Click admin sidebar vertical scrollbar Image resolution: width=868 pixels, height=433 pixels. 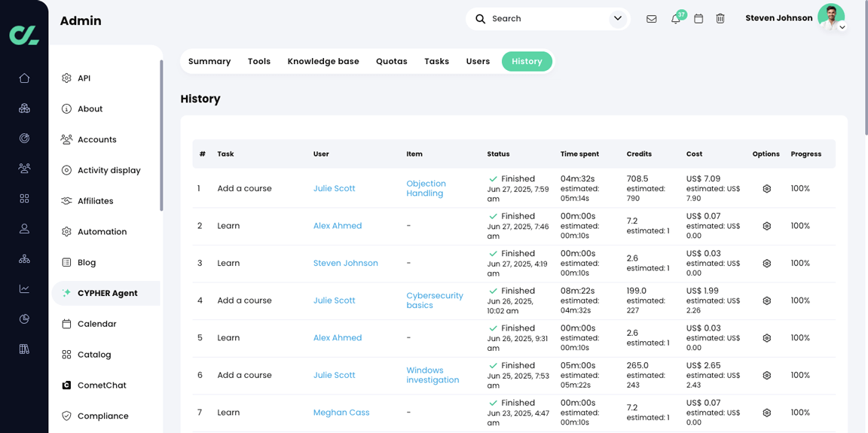pos(162,136)
